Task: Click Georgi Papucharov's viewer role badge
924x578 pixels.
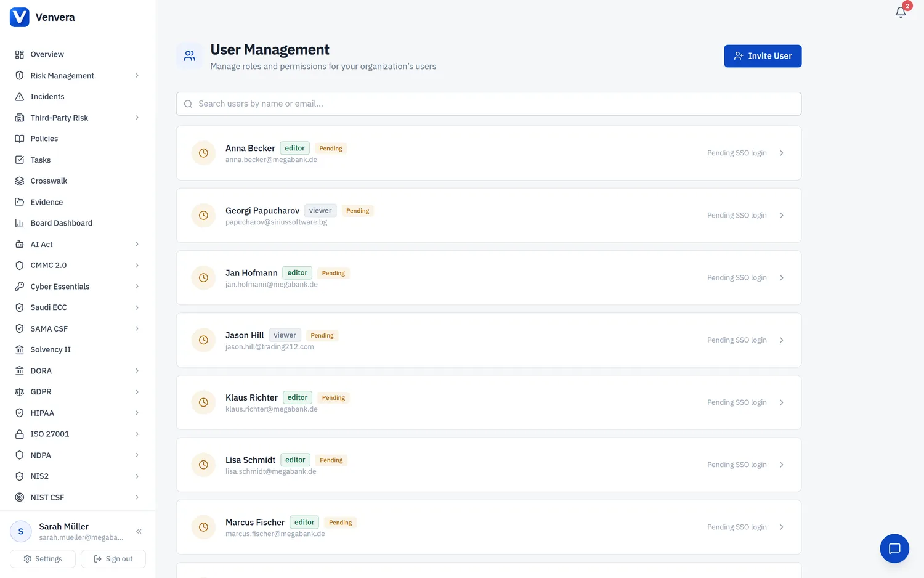Action: coord(320,211)
